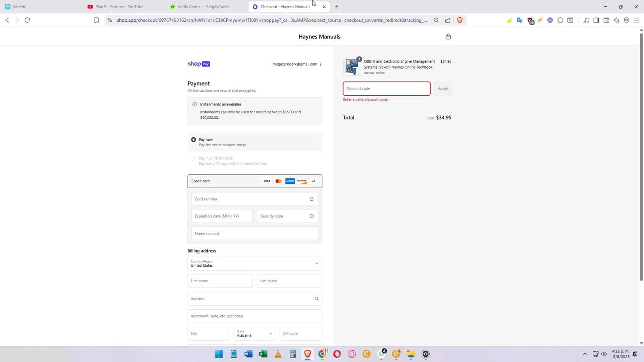644x362 pixels.
Task: Click the Address field
Action: click(255, 299)
